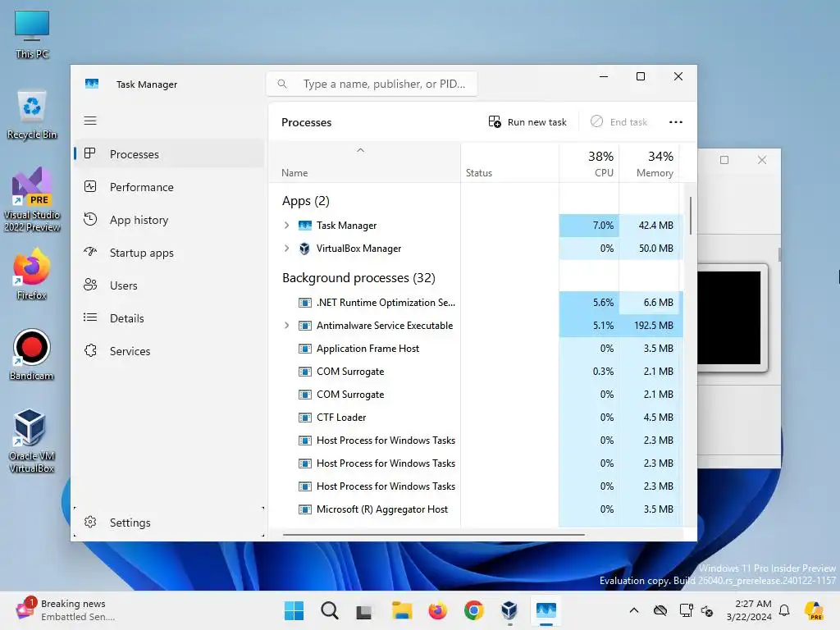
Task: Click the Details list icon
Action: click(90, 317)
